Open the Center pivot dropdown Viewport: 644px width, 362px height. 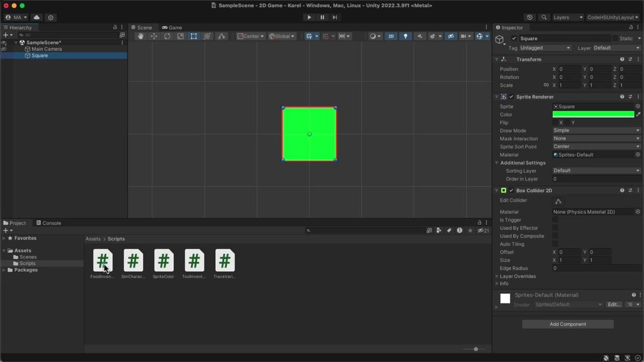click(x=251, y=36)
